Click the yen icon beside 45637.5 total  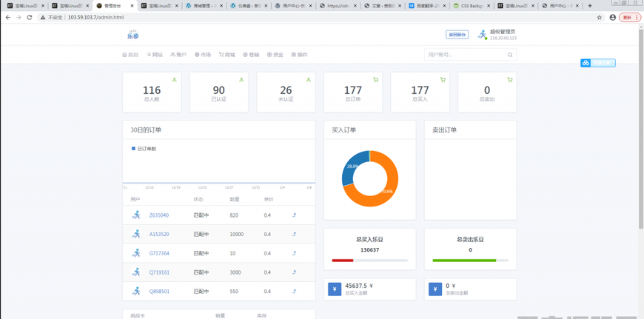[x=335, y=289]
